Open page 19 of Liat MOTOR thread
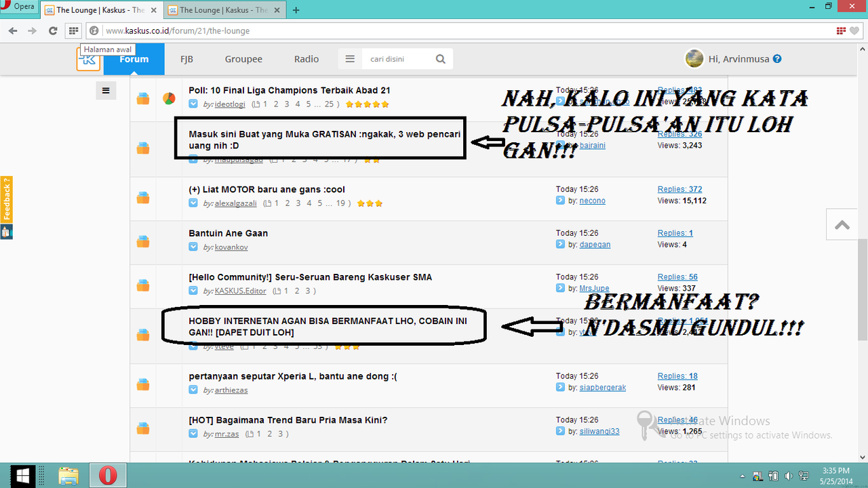This screenshot has height=488, width=868. (x=341, y=203)
